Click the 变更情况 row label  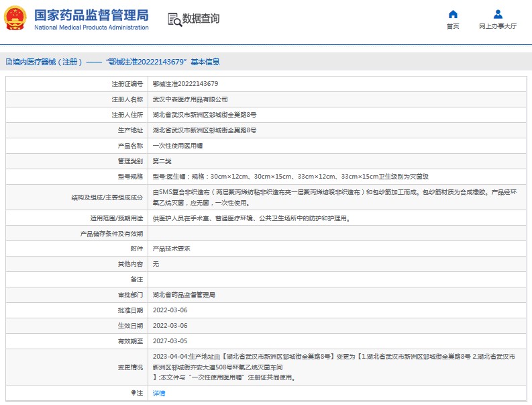pos(130,367)
